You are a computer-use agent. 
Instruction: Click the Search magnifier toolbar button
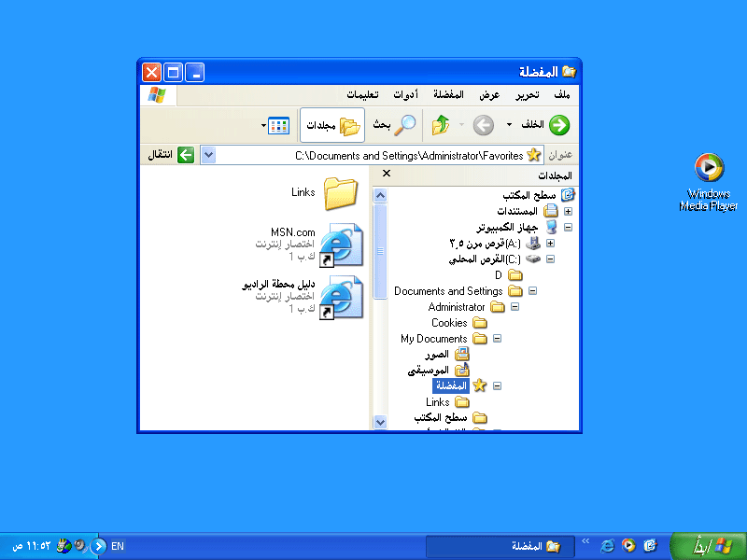(394, 125)
